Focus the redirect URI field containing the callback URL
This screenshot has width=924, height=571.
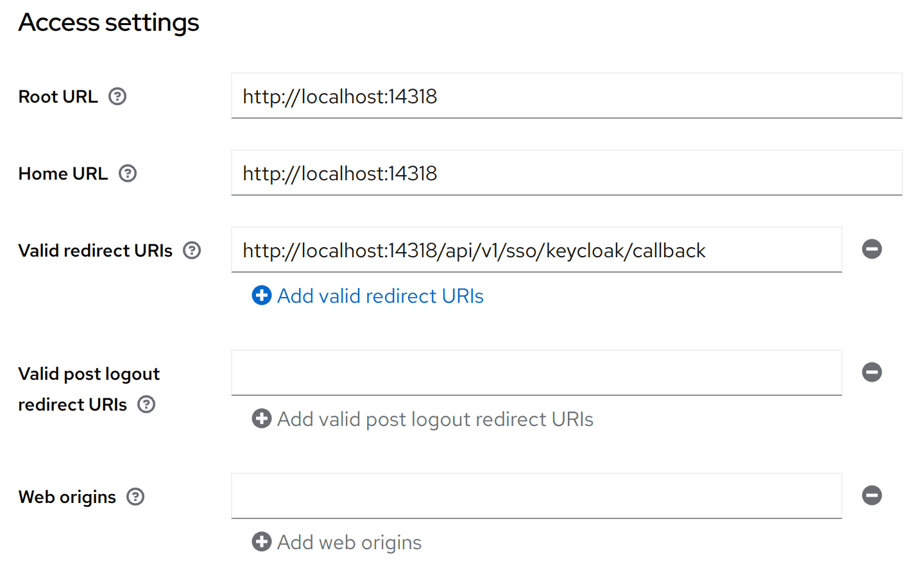point(536,250)
